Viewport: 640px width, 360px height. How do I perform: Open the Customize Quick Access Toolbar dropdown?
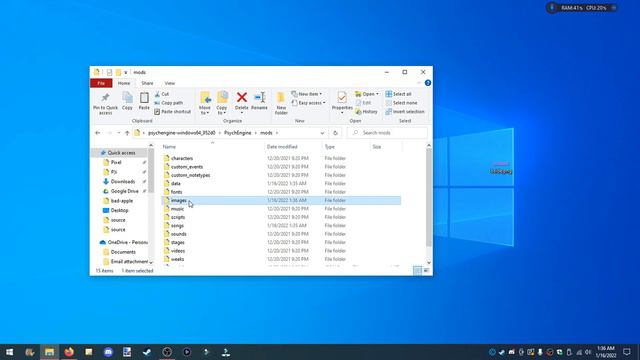pos(126,73)
